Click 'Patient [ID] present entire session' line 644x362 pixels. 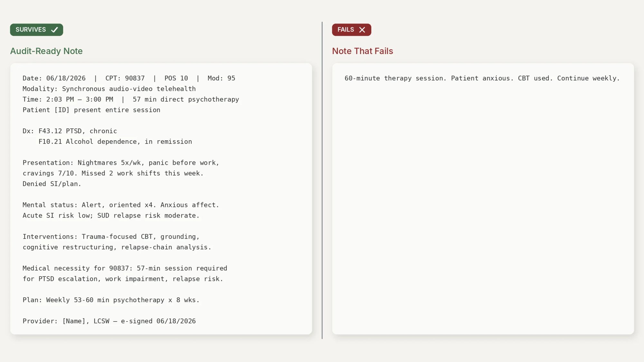(91, 110)
